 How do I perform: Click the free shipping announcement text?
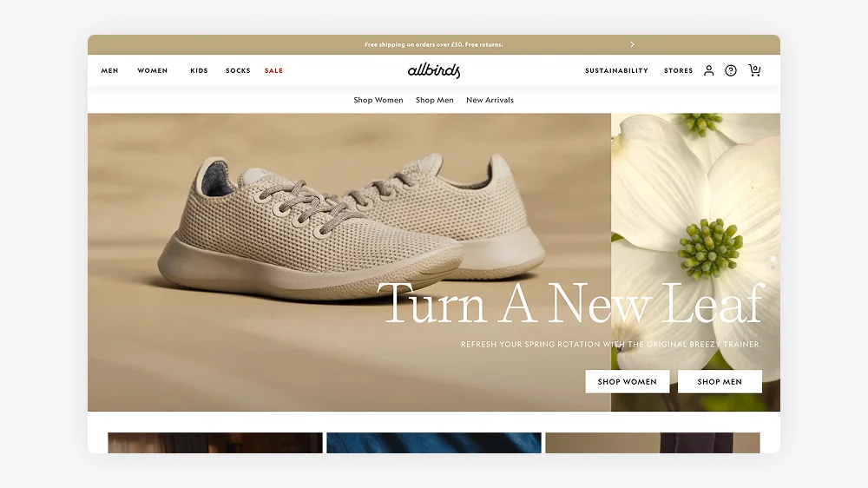pyautogui.click(x=433, y=44)
